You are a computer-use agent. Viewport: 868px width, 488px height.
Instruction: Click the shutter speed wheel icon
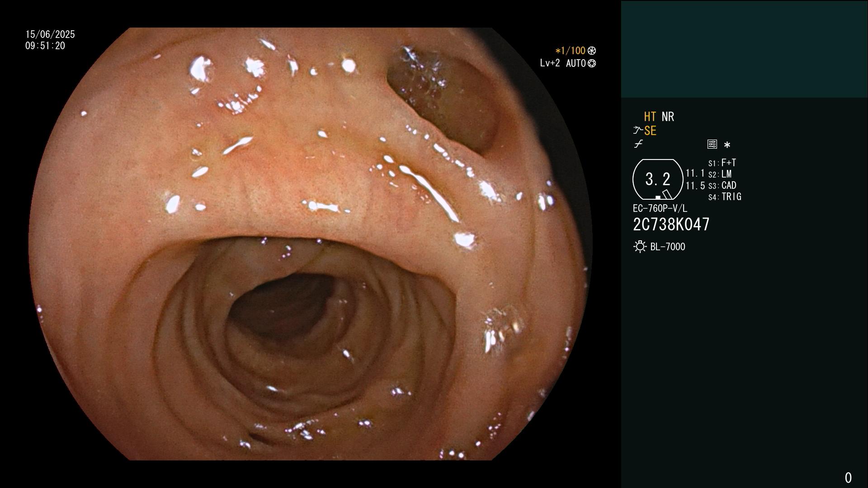[591, 51]
